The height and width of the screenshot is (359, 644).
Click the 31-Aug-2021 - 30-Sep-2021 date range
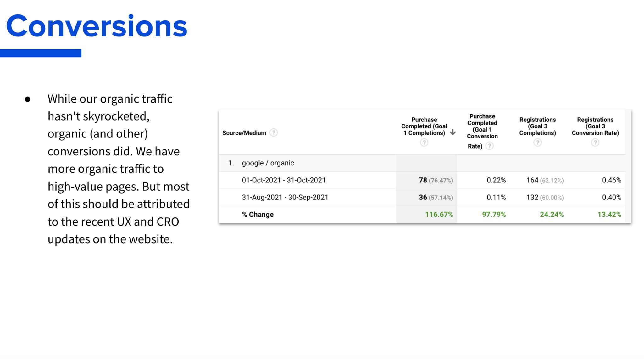coord(285,197)
